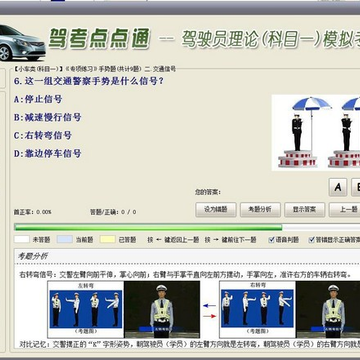Screen dimensions: 360x360
Task: Click the 按 ← 键返回上一题 hint
Action: (173, 240)
